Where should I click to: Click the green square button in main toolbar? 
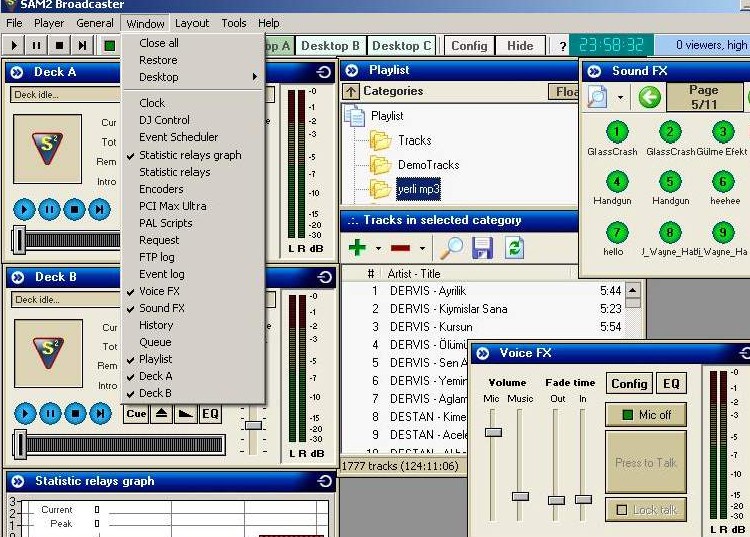coord(110,46)
